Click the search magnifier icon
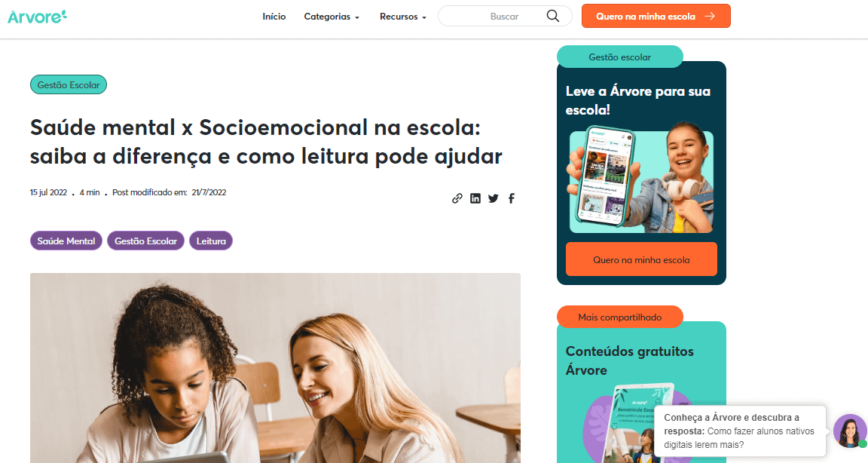Screen dimensions: 868x463 pos(552,16)
